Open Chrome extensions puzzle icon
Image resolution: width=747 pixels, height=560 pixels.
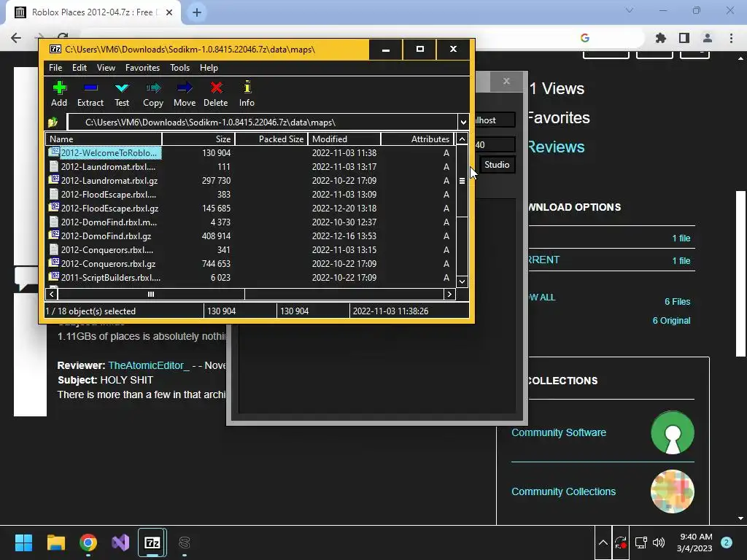point(661,38)
